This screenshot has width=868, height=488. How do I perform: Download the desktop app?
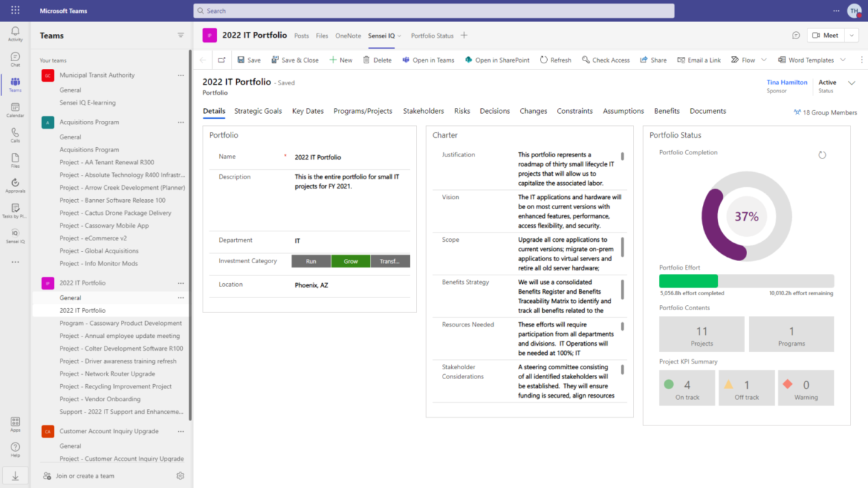pyautogui.click(x=15, y=476)
